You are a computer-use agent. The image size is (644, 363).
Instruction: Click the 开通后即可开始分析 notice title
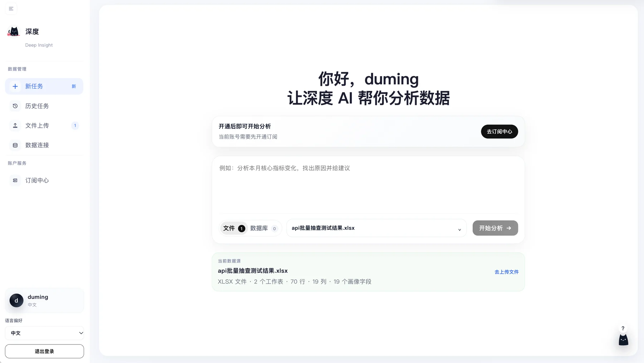pyautogui.click(x=245, y=126)
